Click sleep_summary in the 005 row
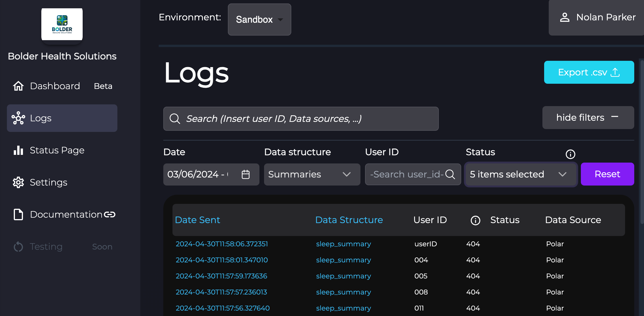Screen dimensions: 644x316 344,276
